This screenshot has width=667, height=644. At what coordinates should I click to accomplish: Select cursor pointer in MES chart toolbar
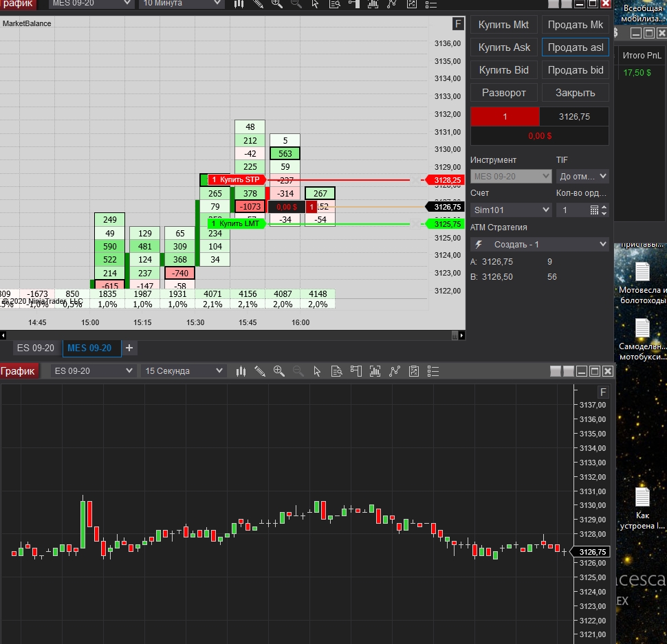point(315,4)
